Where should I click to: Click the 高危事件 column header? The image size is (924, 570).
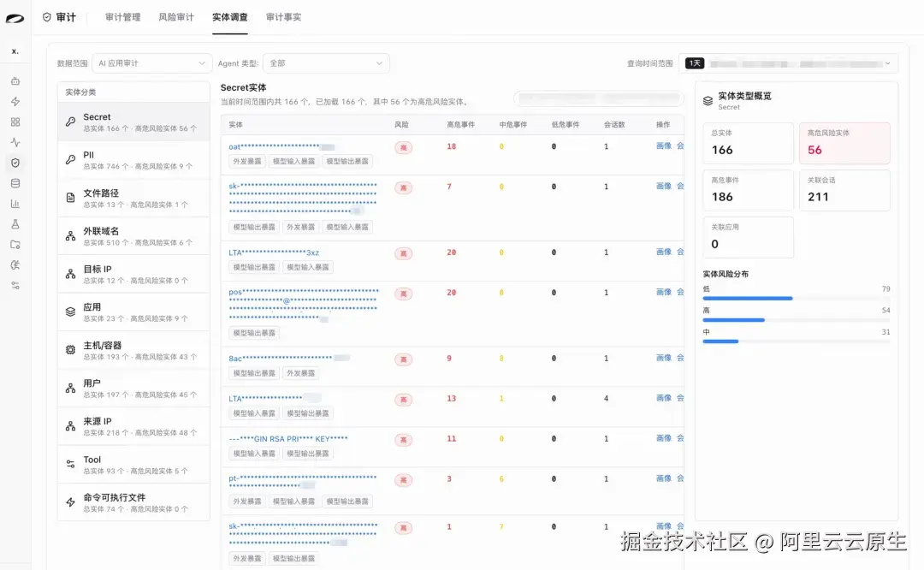point(460,124)
